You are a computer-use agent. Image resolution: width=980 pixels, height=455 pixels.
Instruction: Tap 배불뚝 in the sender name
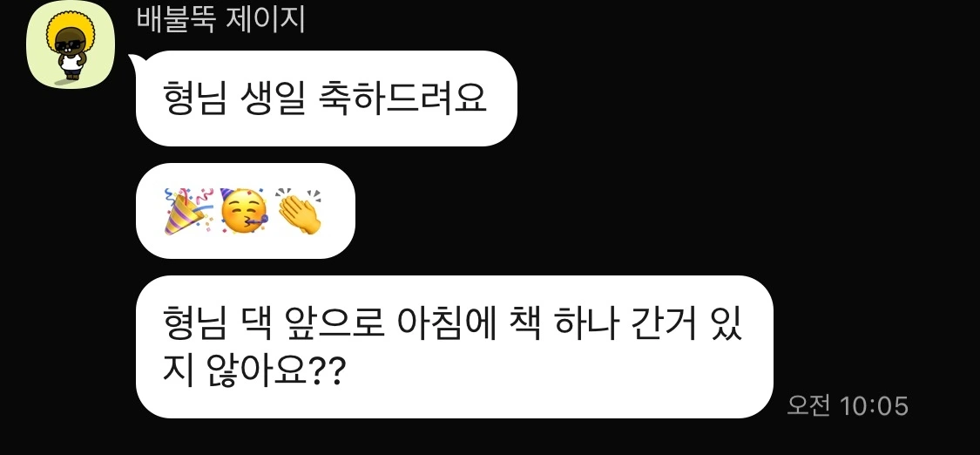176,19
